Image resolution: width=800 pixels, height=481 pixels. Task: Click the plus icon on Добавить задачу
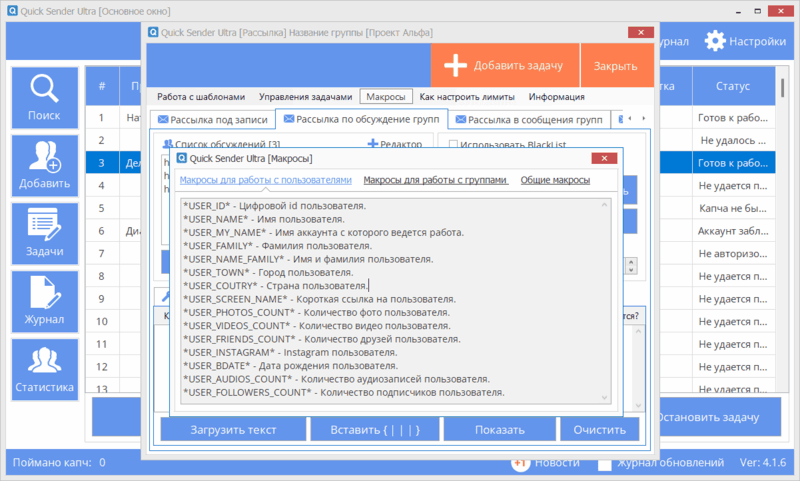(455, 65)
